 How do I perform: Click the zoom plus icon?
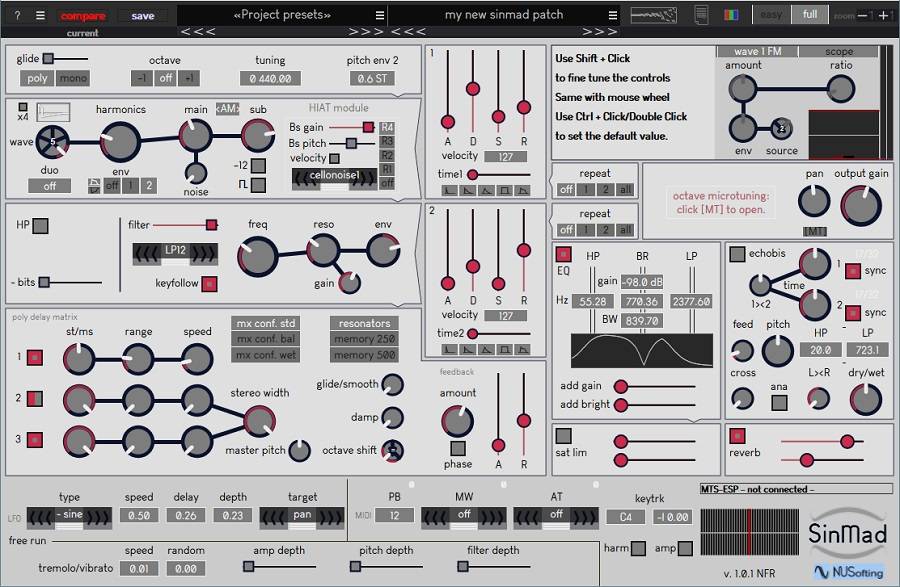point(883,15)
